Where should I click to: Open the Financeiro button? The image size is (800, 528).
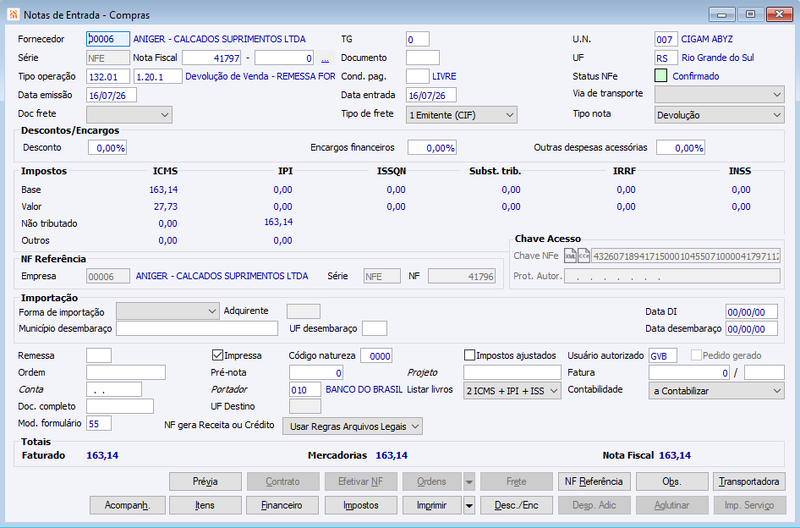(x=283, y=506)
